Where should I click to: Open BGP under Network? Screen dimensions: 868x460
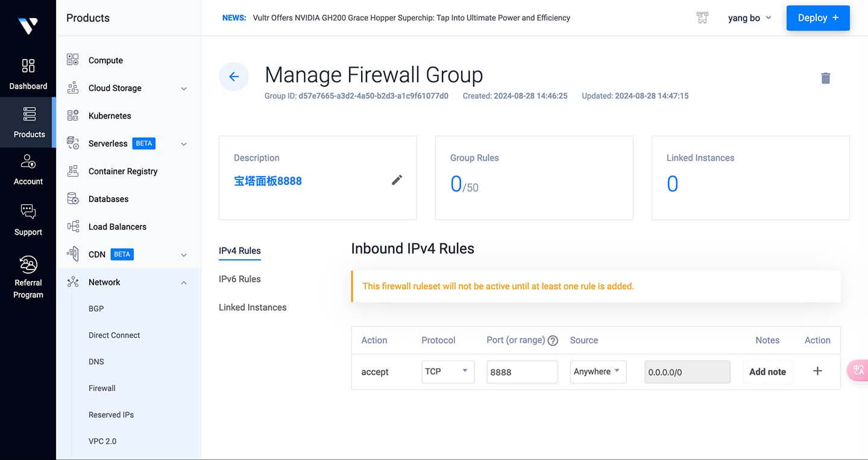coord(96,309)
